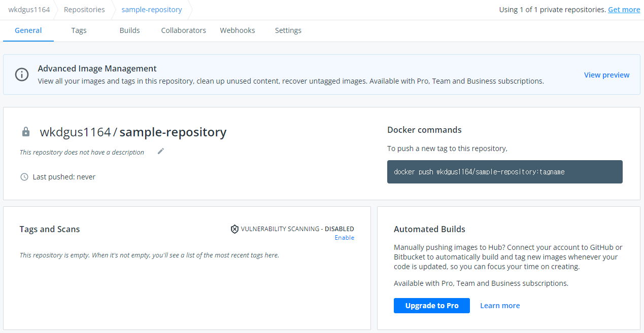Open the General tab

[28, 30]
